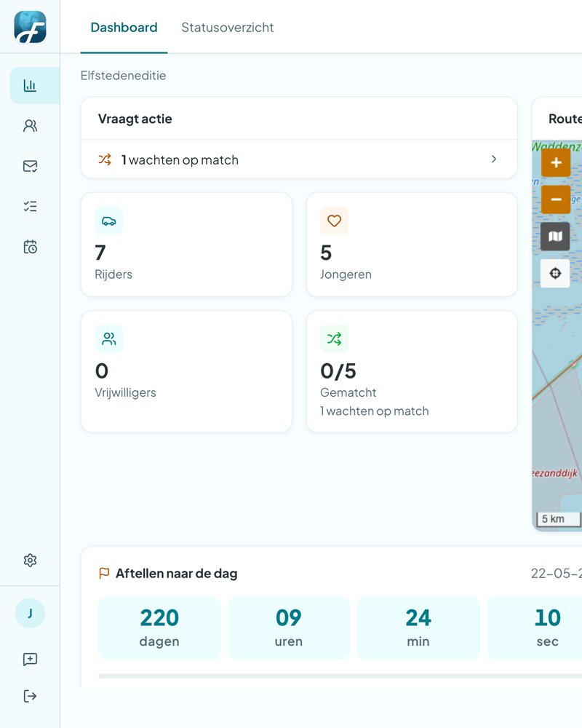Click the '09 uren' countdown tile

pyautogui.click(x=289, y=628)
